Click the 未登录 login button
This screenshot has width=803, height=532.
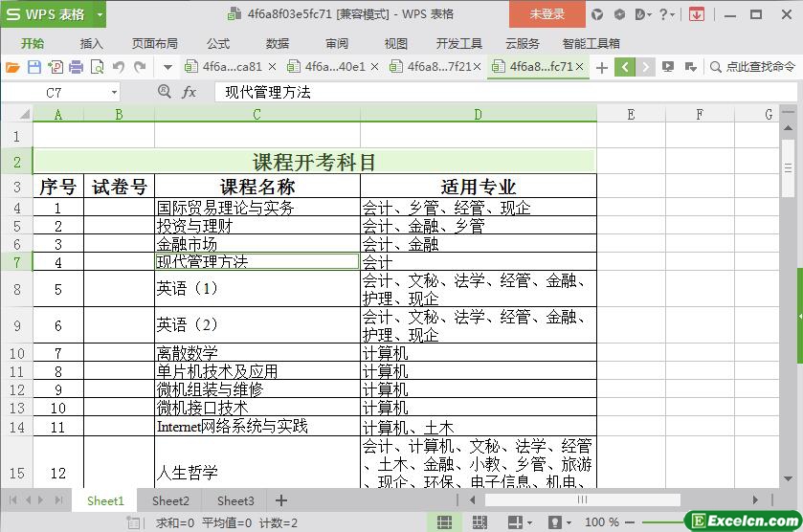[546, 14]
